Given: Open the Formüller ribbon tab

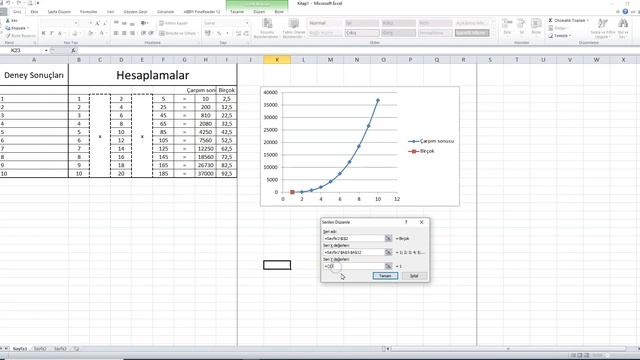Looking at the screenshot, I should (89, 12).
